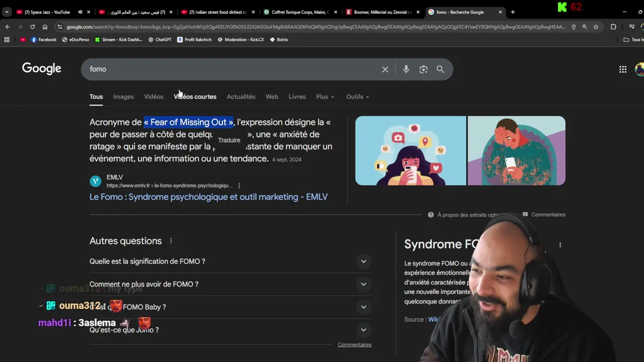Screen dimensions: 644x362
Task: Select the Web results tab
Action: click(x=272, y=97)
